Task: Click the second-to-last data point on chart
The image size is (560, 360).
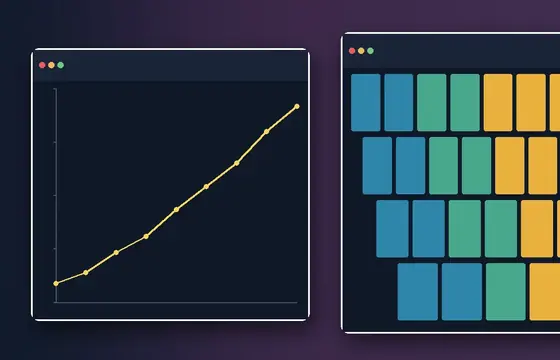Action: coord(266,132)
